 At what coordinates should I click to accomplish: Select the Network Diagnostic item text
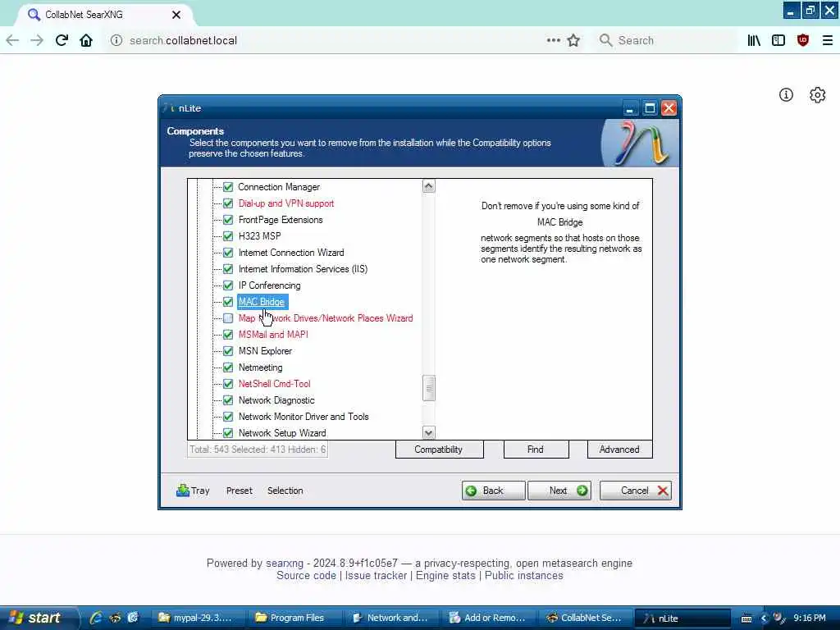(276, 400)
